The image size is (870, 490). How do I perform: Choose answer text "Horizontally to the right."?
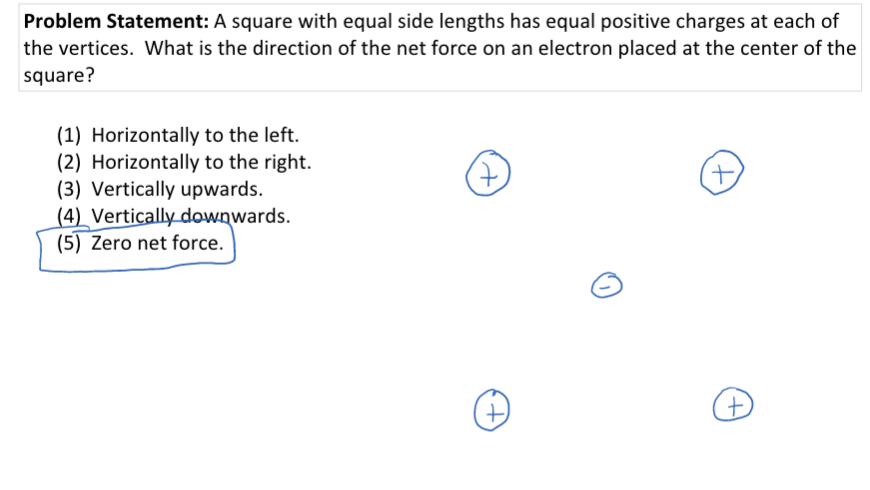pos(201,162)
